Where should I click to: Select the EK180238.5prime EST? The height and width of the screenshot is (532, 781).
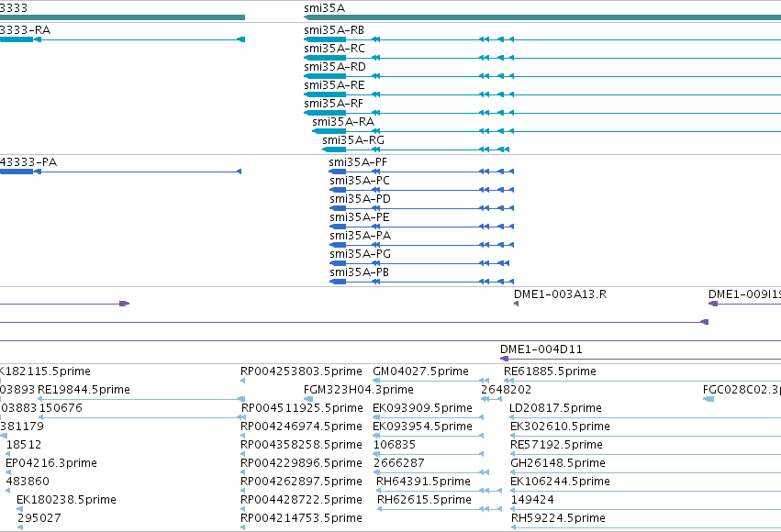tap(66, 500)
